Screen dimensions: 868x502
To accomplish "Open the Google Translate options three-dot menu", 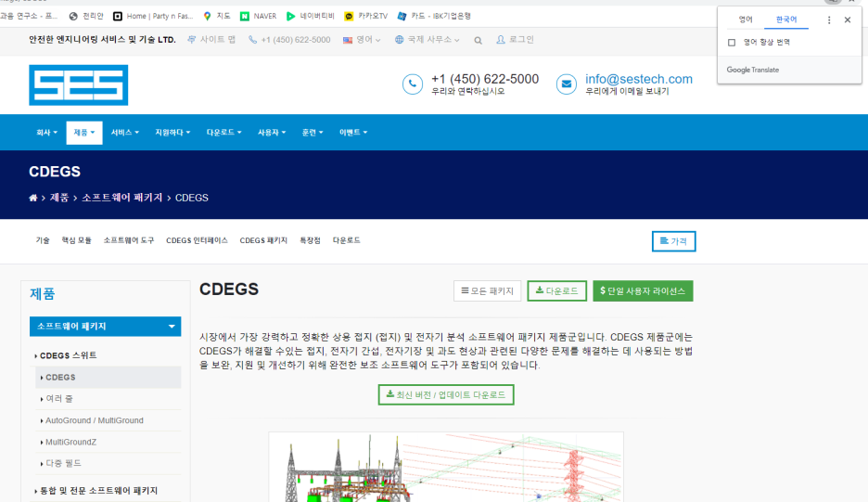I will click(x=829, y=19).
